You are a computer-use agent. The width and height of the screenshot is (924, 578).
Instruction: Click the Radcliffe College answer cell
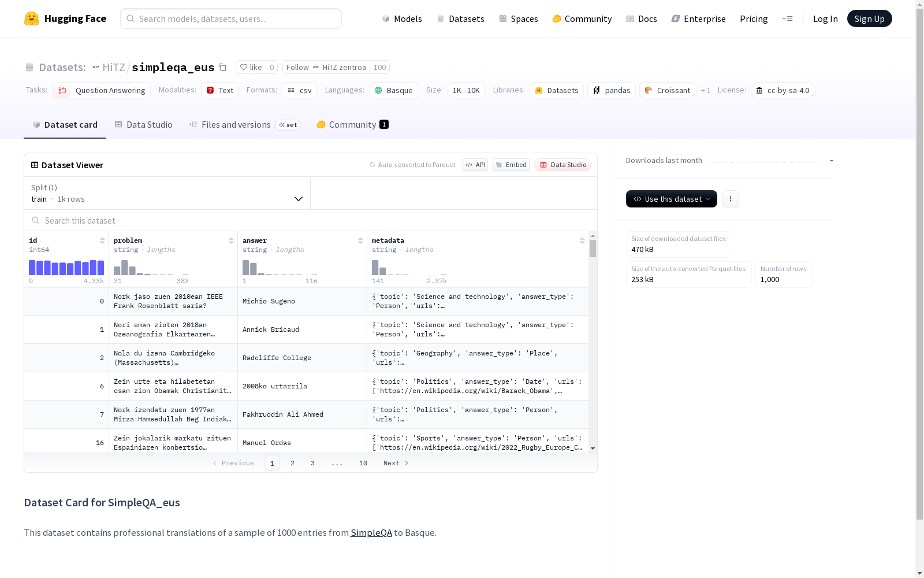pos(302,358)
